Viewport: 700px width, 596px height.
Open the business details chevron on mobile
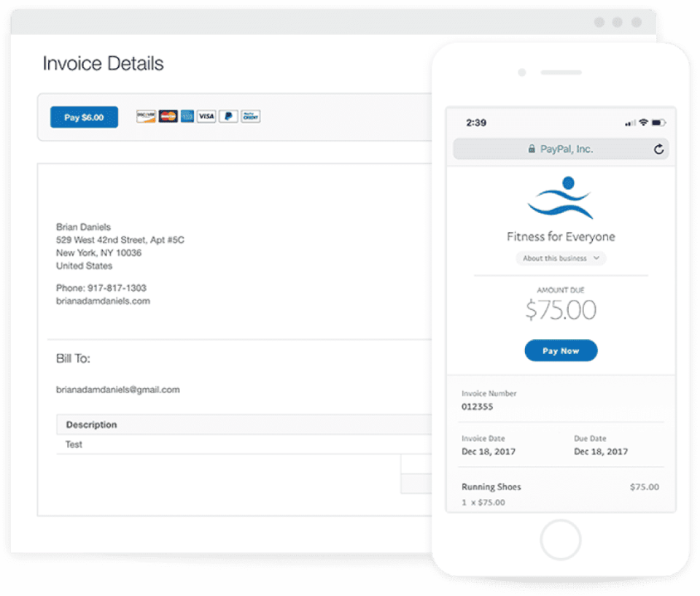pyautogui.click(x=596, y=258)
